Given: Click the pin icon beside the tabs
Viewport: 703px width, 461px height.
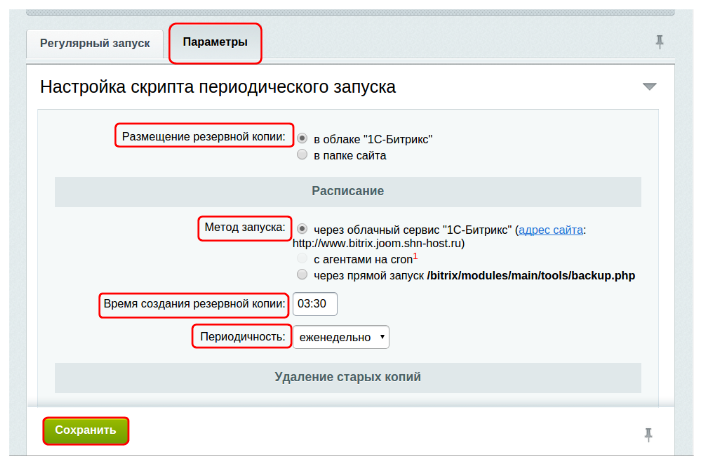Looking at the screenshot, I should click(658, 42).
